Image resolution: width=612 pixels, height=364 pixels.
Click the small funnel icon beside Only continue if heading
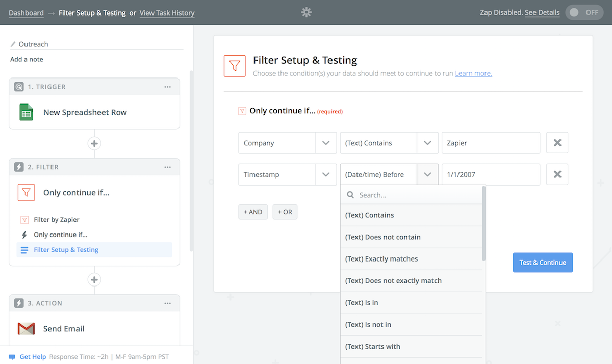[242, 111]
